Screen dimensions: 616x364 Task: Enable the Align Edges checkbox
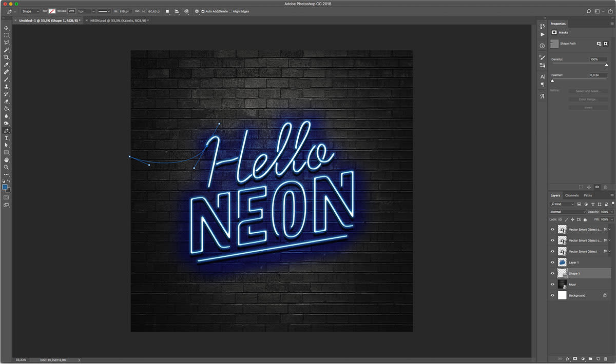(230, 11)
